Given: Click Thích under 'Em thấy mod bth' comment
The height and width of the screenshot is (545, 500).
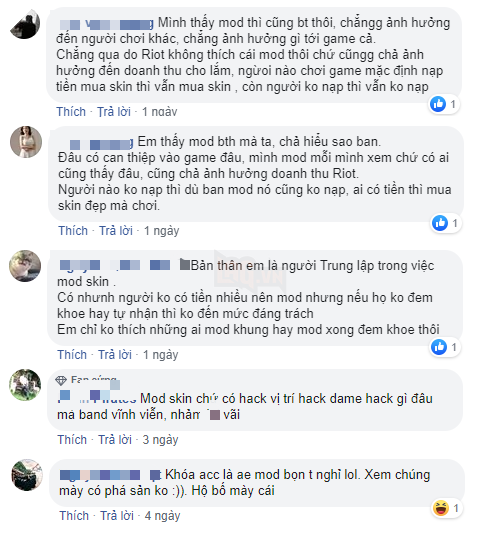Looking at the screenshot, I should [73, 231].
